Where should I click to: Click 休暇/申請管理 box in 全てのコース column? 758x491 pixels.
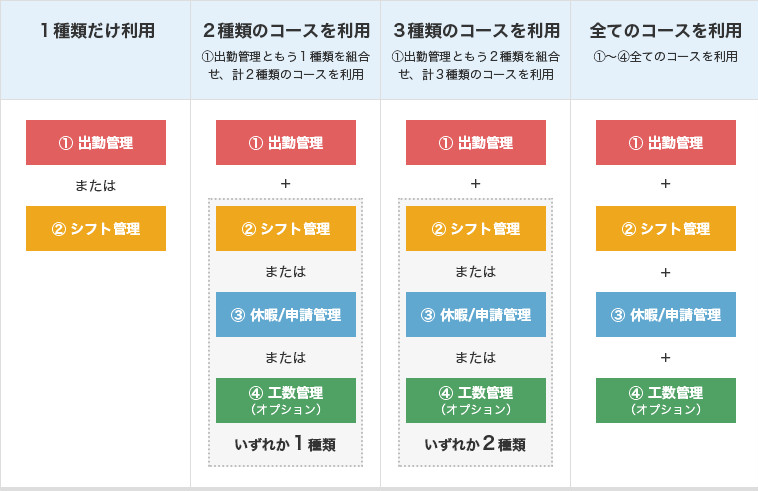(x=666, y=315)
